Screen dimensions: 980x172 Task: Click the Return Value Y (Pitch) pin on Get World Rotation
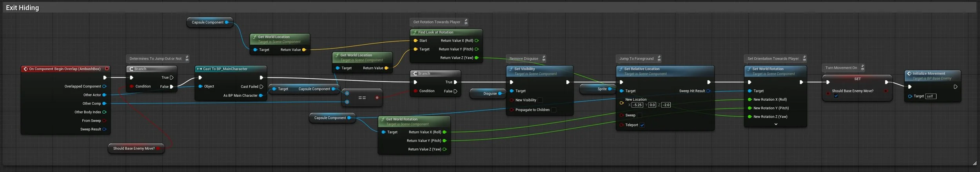click(x=445, y=141)
